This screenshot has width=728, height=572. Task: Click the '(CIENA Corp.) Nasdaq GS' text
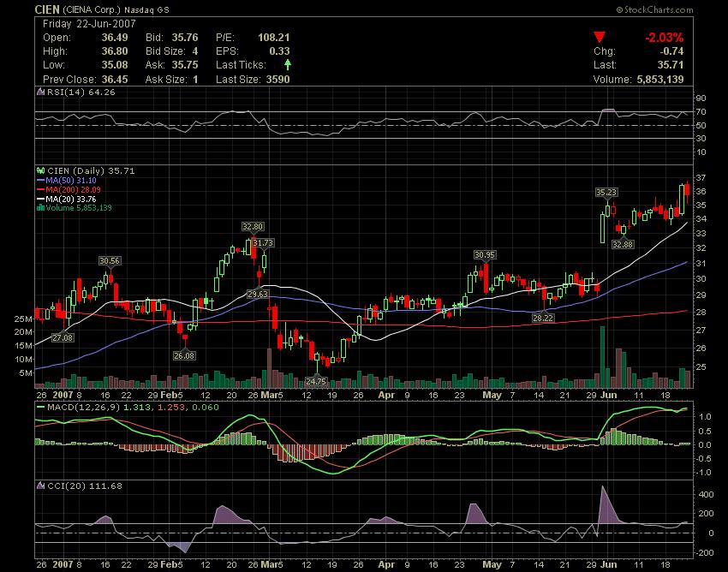pos(116,9)
